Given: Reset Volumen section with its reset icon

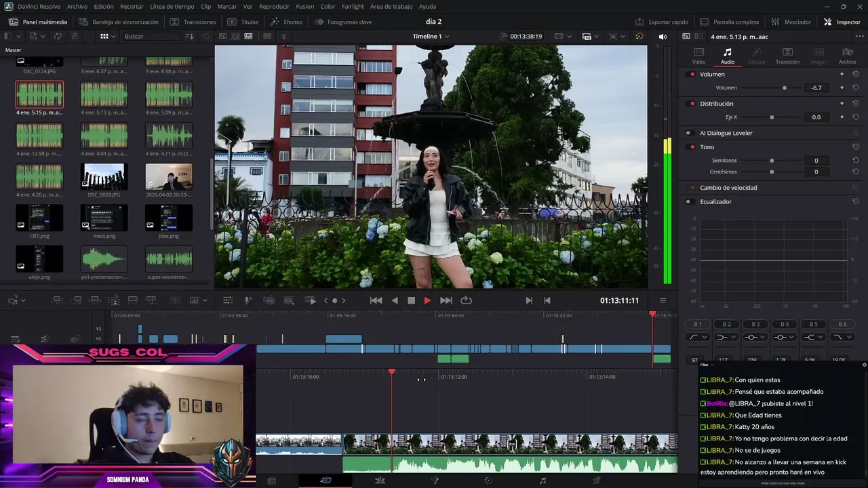Looking at the screenshot, I should (856, 74).
